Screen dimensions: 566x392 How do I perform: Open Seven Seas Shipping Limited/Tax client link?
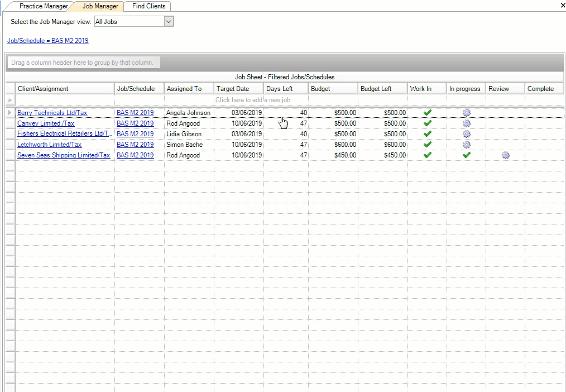click(64, 155)
